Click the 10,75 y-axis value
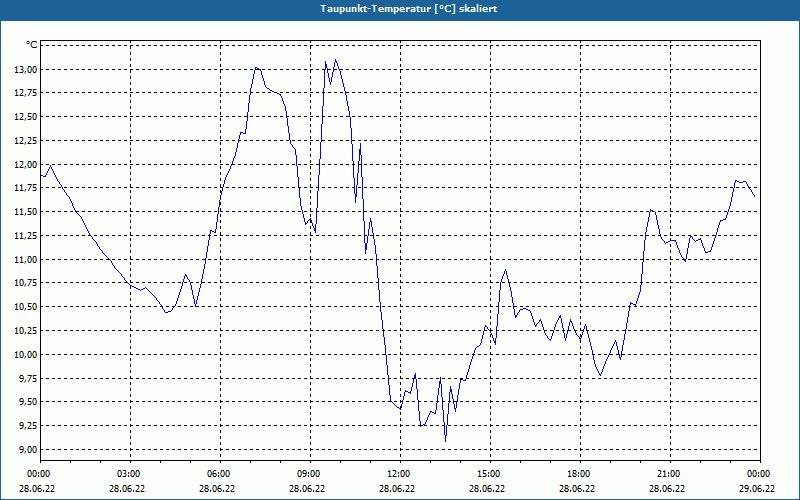The width and height of the screenshot is (800, 500). (x=25, y=283)
